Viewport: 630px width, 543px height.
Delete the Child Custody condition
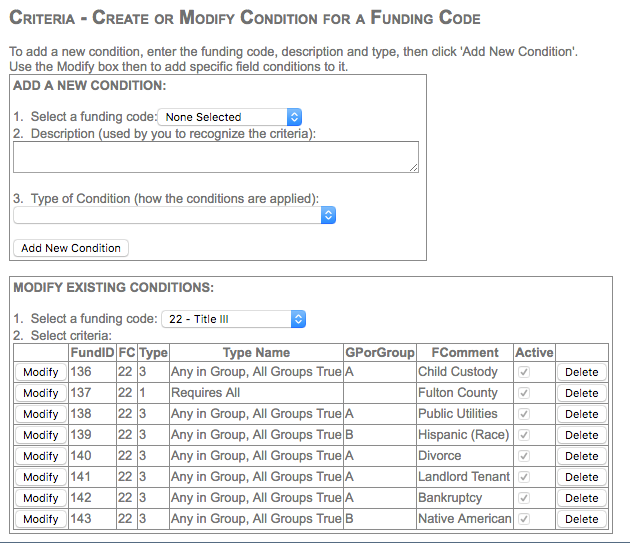coord(581,372)
